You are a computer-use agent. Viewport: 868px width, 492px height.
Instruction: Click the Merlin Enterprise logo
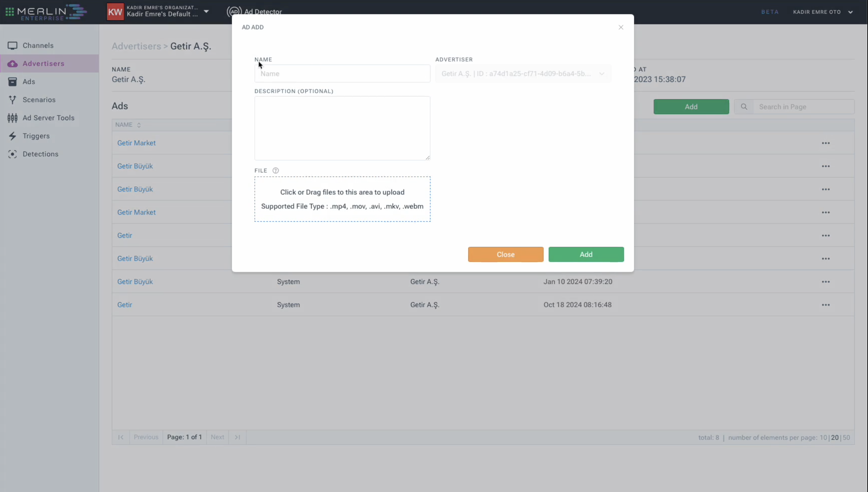(52, 12)
